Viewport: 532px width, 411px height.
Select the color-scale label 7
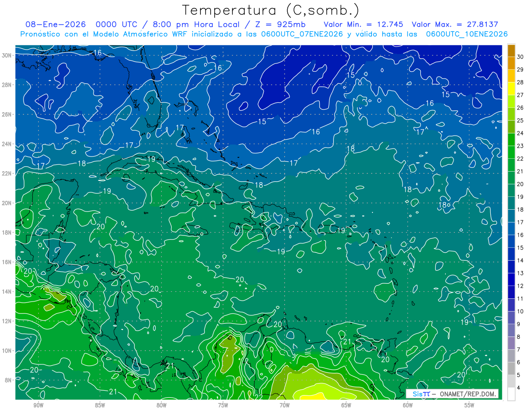click(519, 349)
